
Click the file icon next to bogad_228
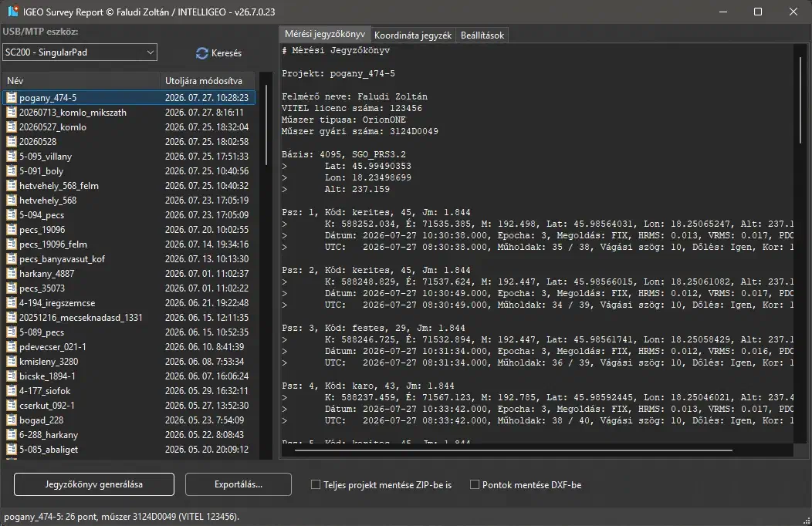12,420
